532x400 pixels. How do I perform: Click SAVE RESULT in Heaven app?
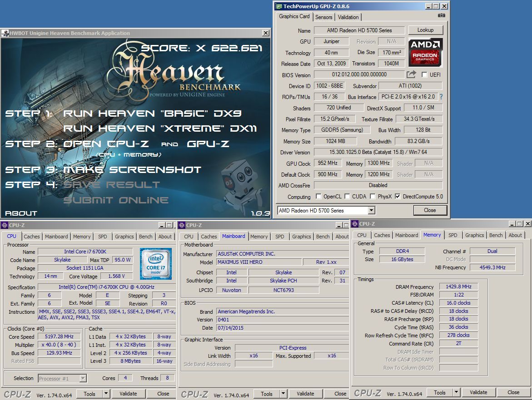pos(112,185)
